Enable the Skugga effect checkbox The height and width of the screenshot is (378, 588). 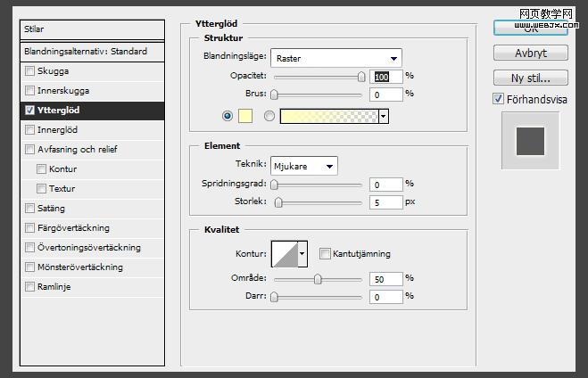click(31, 70)
